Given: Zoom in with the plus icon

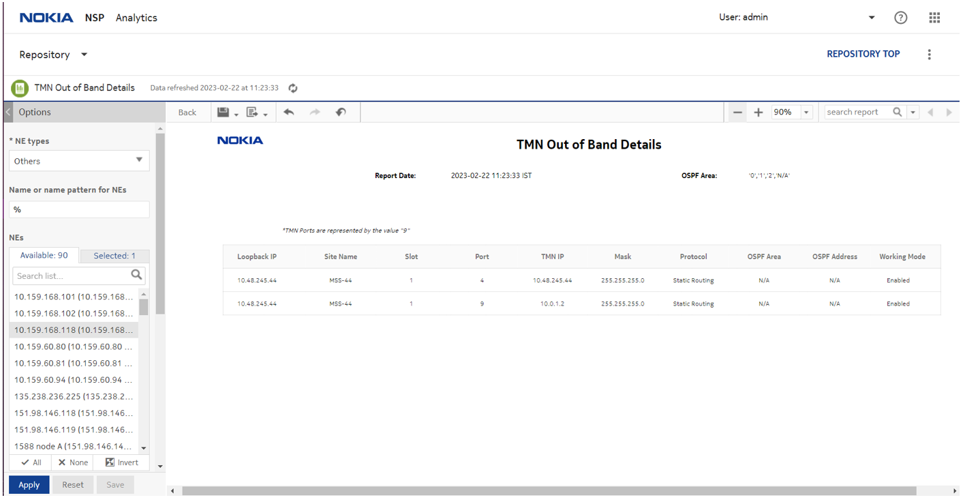Looking at the screenshot, I should click(758, 112).
